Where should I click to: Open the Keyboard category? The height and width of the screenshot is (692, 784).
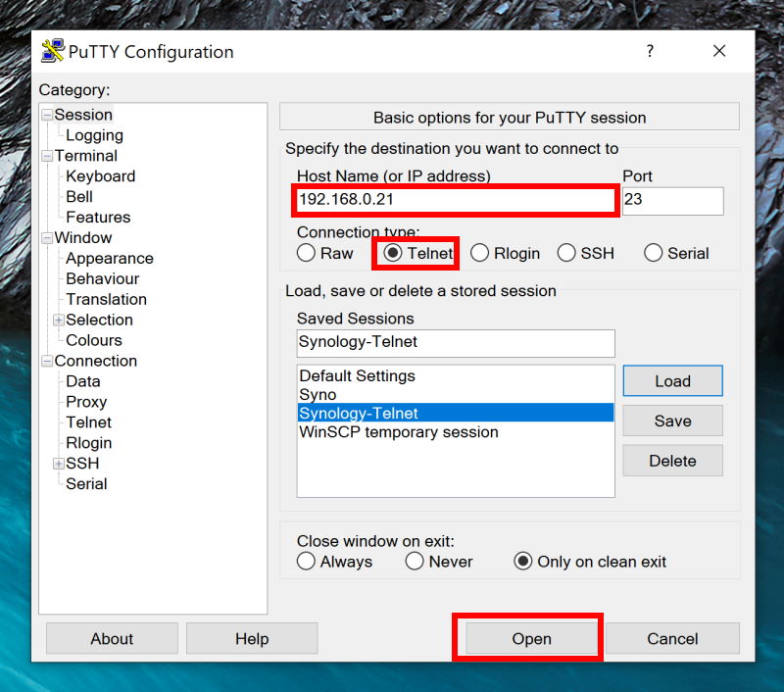[101, 176]
